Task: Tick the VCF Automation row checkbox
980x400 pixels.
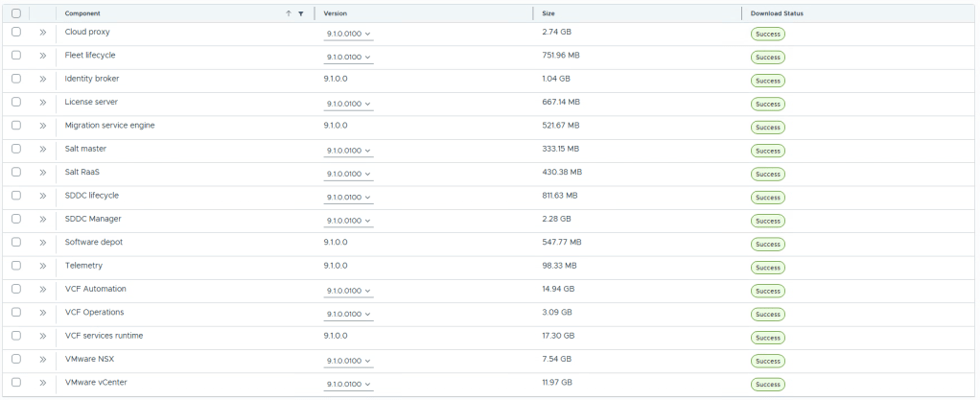Action: 16,289
